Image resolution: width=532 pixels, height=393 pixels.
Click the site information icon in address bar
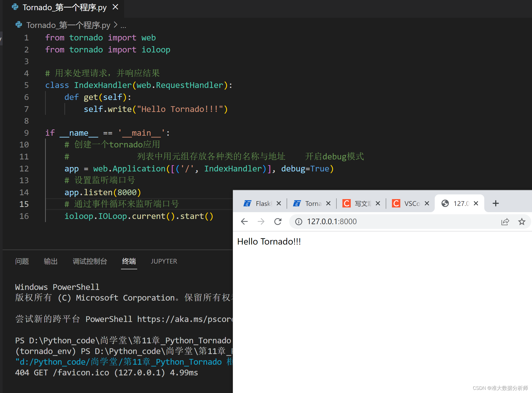[x=299, y=222]
